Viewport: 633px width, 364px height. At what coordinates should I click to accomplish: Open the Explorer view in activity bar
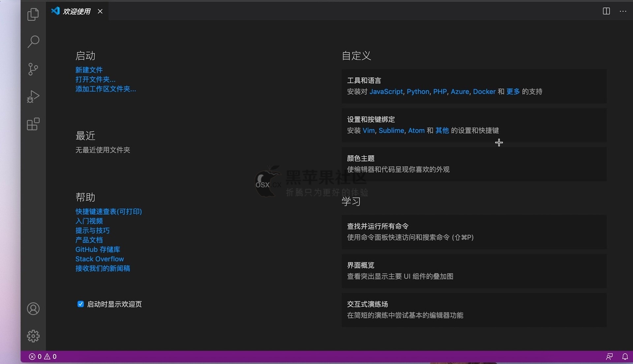coord(33,14)
